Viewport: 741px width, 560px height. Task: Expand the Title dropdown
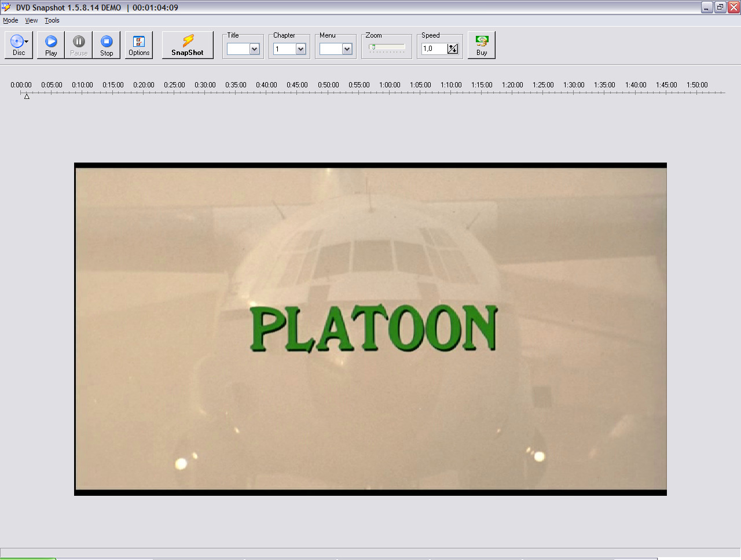(x=254, y=49)
